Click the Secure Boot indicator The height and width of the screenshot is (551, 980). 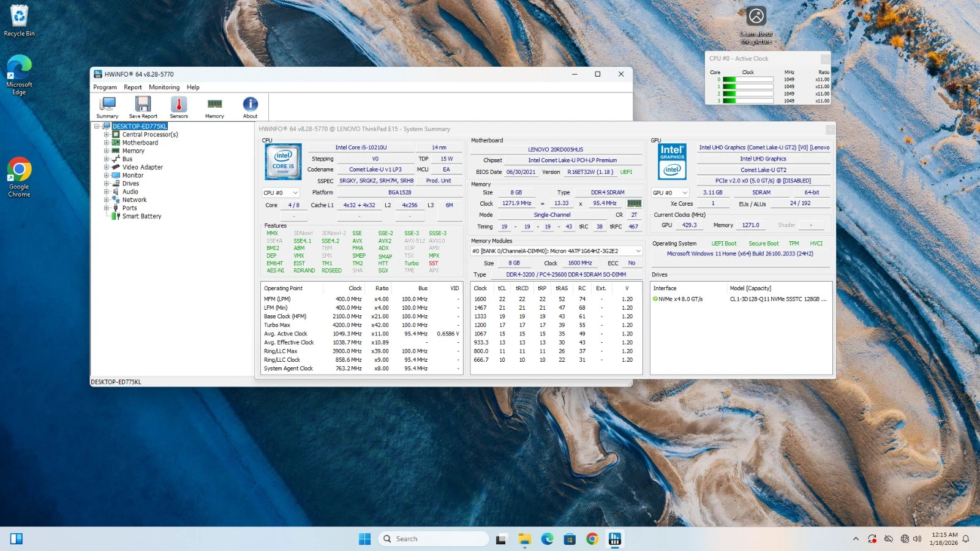tap(763, 244)
